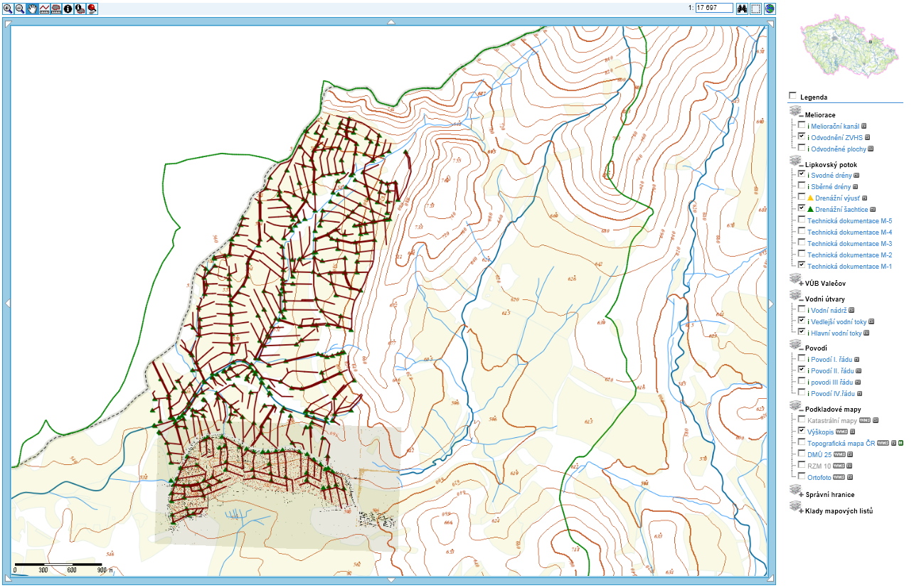Open the binoculars search tool
Viewport: 914px width, 588px height.
[x=742, y=9]
